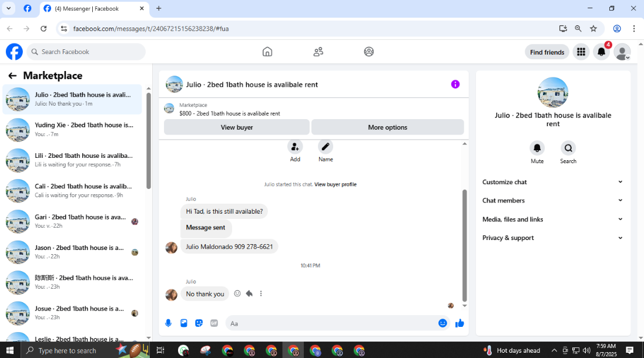This screenshot has width=644, height=358.
Task: Click the Facebook logo
Action: pyautogui.click(x=14, y=52)
